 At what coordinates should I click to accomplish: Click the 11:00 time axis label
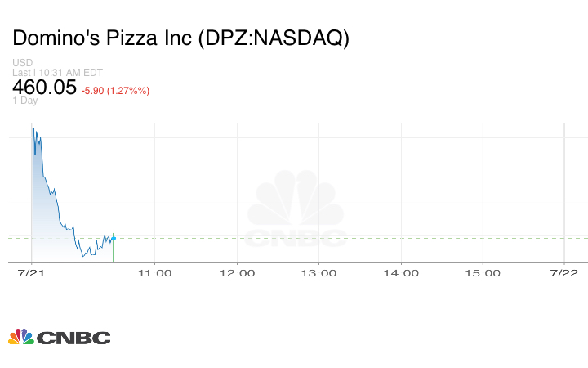154,273
